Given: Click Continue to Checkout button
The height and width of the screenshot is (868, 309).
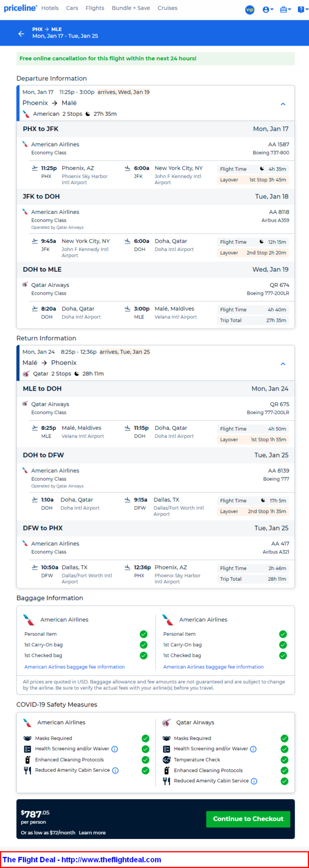Looking at the screenshot, I should click(248, 819).
